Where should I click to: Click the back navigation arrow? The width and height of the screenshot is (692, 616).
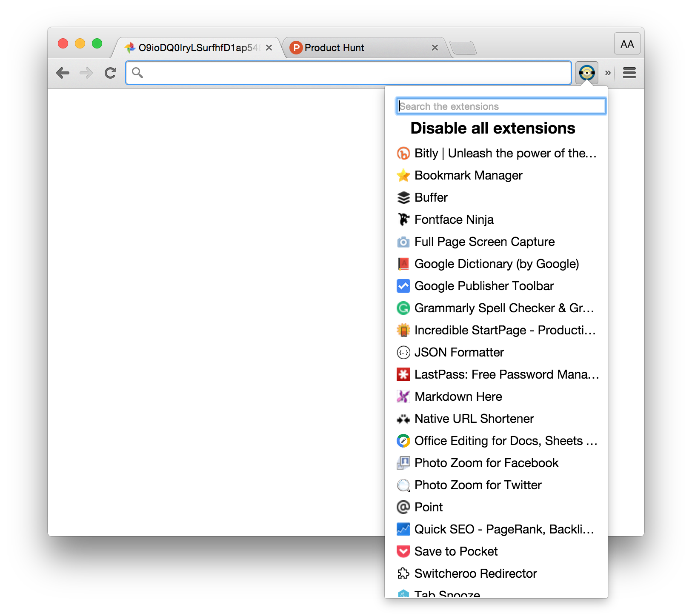(x=63, y=72)
